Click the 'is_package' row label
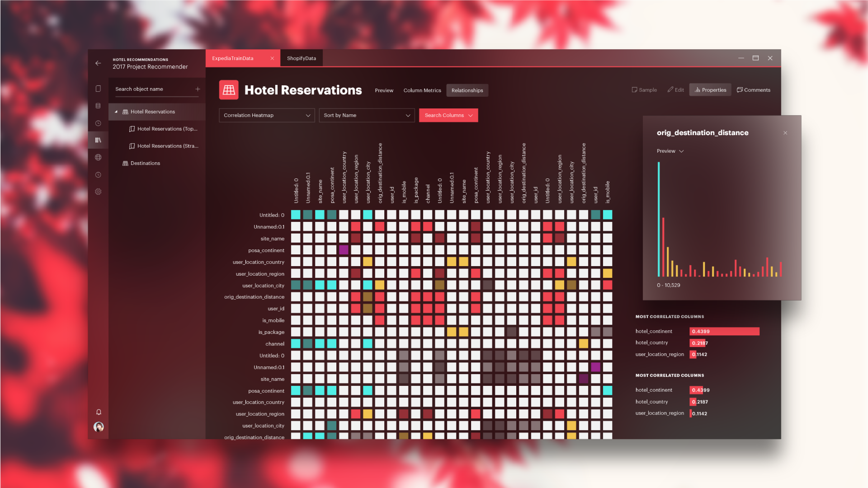The width and height of the screenshot is (868, 488). (271, 332)
